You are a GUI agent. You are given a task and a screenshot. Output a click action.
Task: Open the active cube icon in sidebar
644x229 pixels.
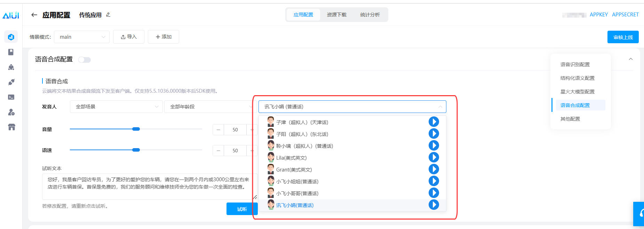pos(11,37)
